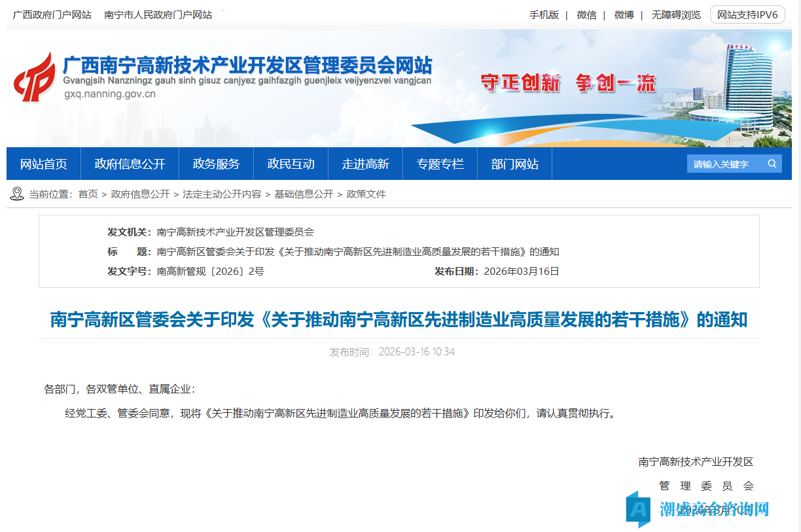
Task: Click the 走进高新 navigation item
Action: pos(365,164)
